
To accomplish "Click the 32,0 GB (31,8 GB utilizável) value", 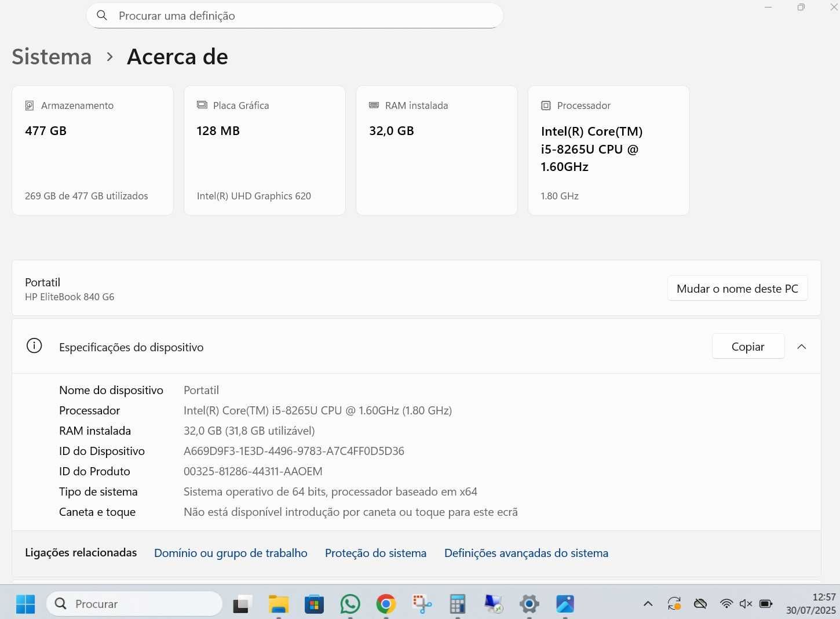I will [249, 431].
